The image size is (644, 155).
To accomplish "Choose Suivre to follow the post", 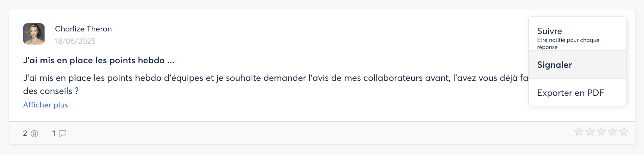I will [x=549, y=31].
